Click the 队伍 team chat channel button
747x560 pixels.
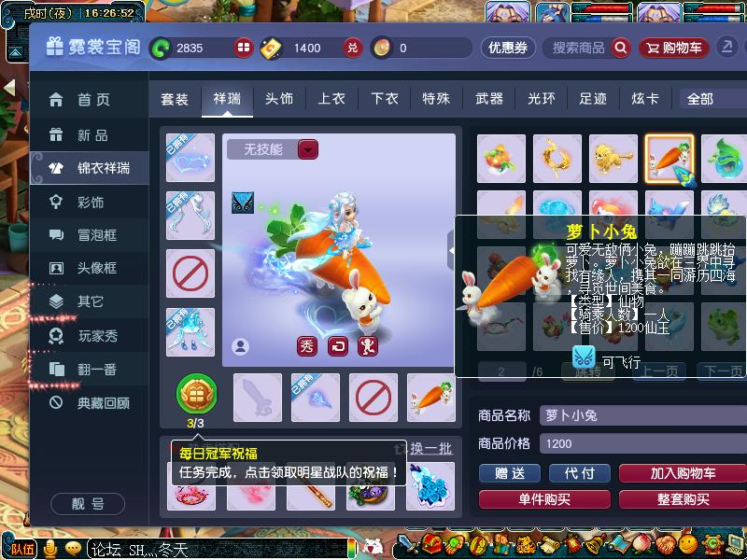(22, 549)
